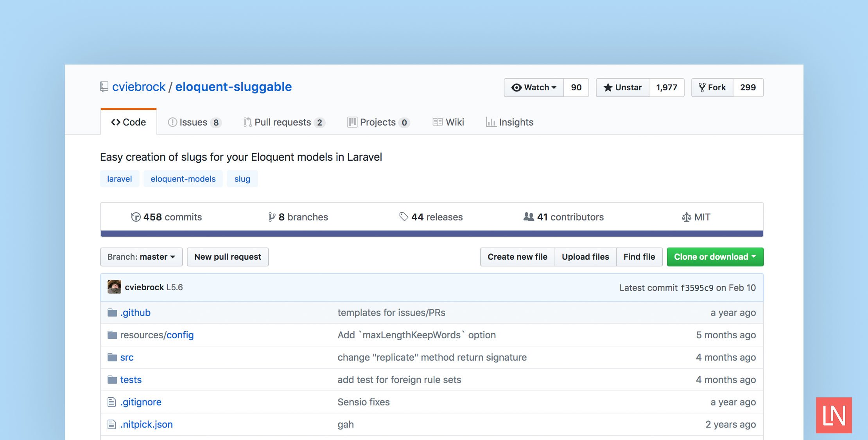Open the .nitpick.json file

point(147,424)
